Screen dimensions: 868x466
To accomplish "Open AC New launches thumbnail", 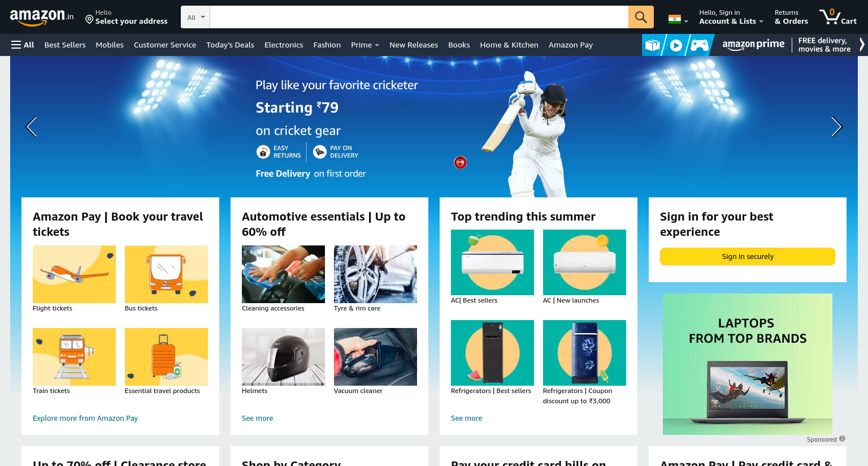I will (x=584, y=262).
